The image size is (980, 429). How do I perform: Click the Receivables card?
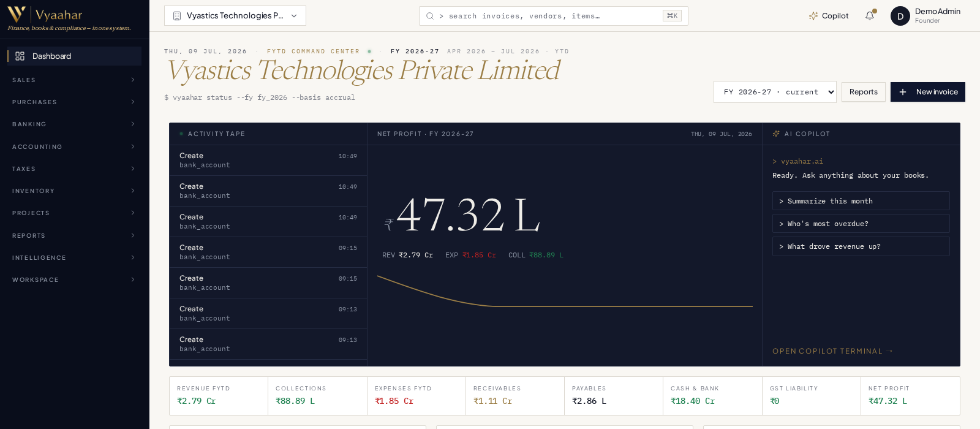(515, 396)
